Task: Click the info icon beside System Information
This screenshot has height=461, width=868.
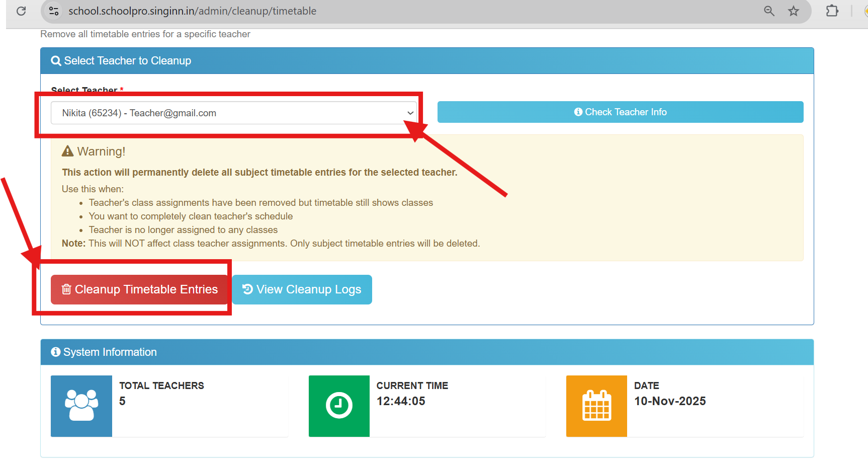Action: pyautogui.click(x=56, y=352)
